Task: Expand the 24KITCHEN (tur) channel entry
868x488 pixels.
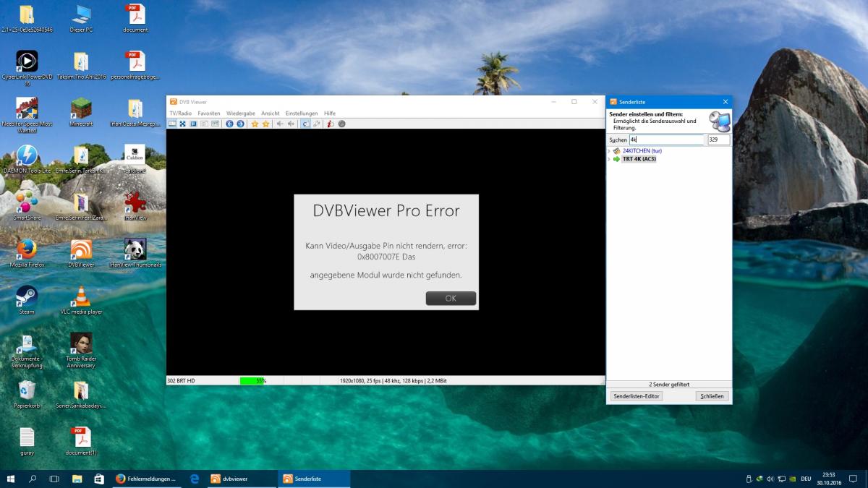Action: click(609, 150)
